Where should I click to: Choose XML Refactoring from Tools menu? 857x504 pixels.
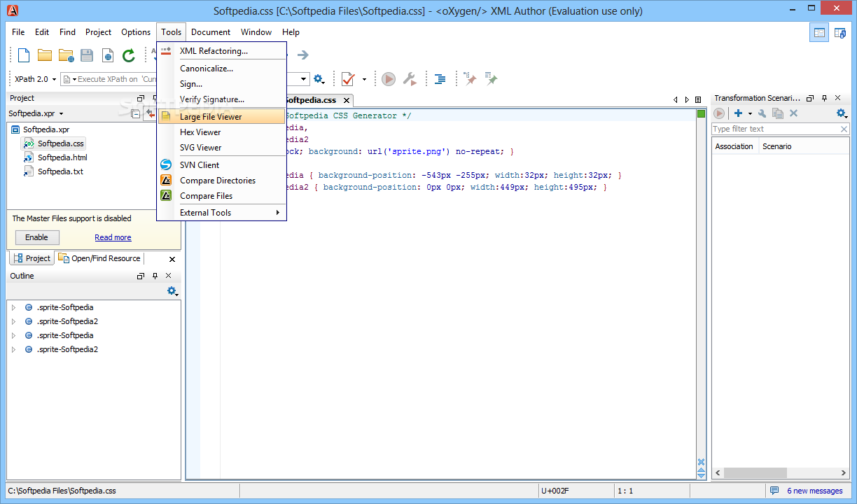[221, 51]
